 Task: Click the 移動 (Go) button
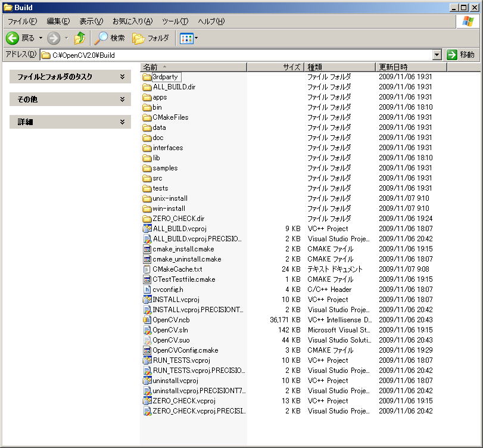[x=461, y=55]
